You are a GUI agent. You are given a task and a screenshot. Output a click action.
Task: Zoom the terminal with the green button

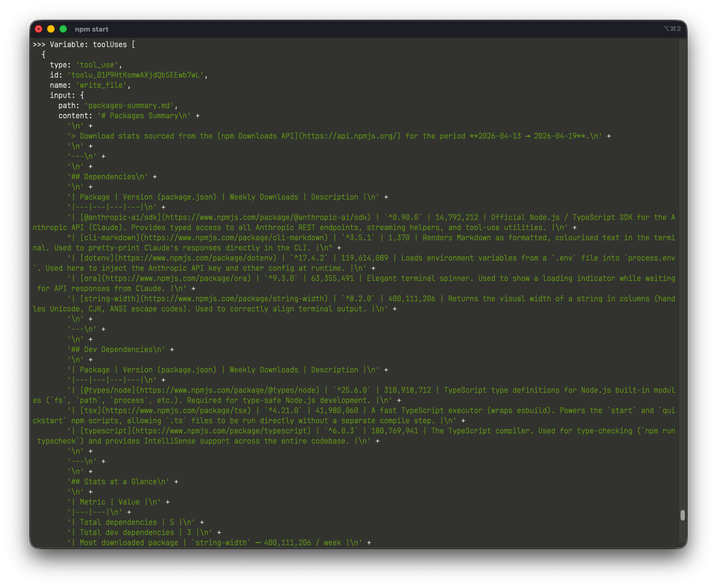point(63,29)
